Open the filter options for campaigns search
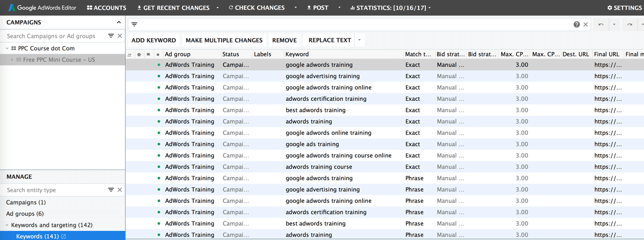 (x=111, y=36)
